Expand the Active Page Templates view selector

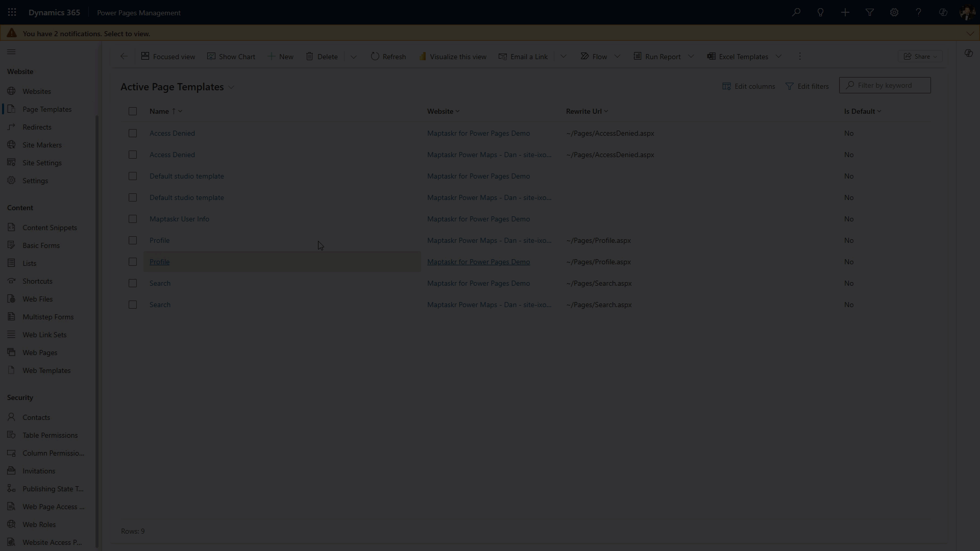point(232,87)
